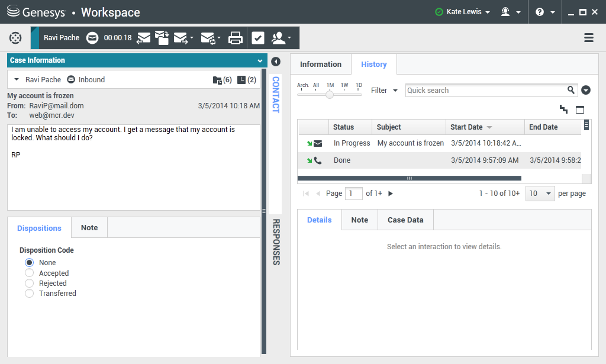Collapse the Case Information section
Screen dimensions: 606x364
pos(259,60)
